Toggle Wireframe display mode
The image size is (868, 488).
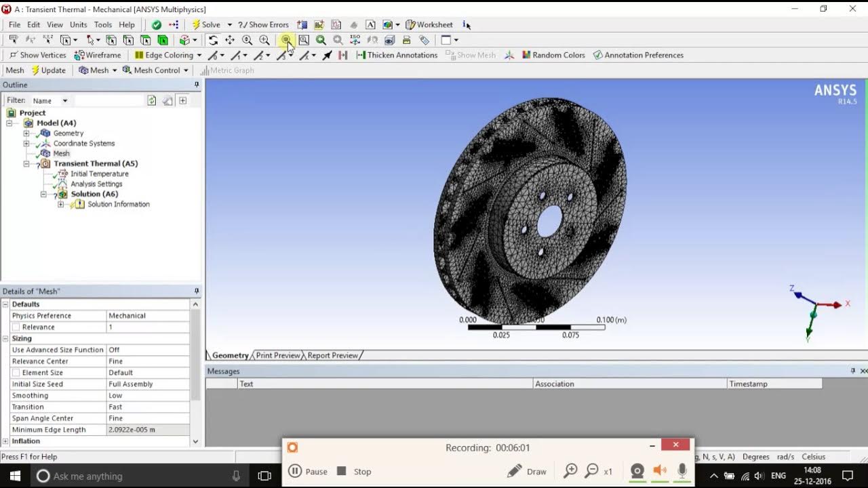click(98, 55)
